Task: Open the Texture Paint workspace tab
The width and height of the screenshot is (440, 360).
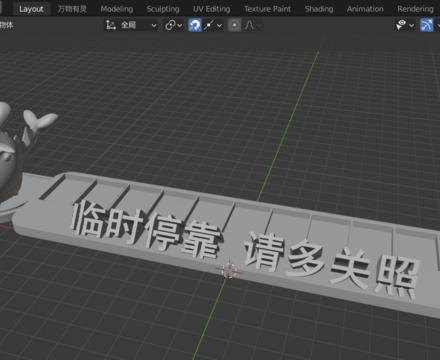Action: click(267, 9)
